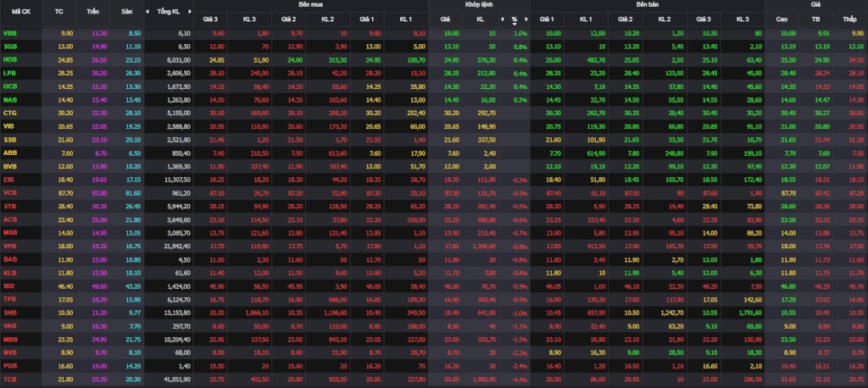Click TCB matched volume 1,985,90
The height and width of the screenshot is (388, 868).
[484, 380]
